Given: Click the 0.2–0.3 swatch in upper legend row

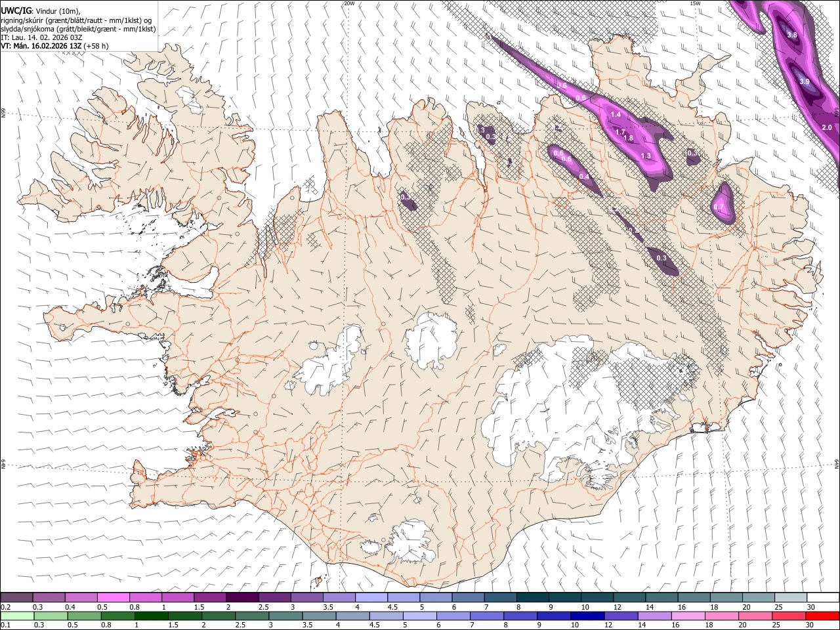Looking at the screenshot, I should click(x=16, y=597).
